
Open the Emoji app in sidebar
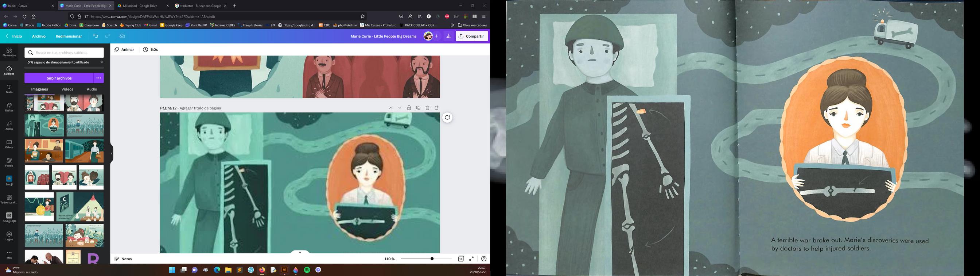[x=9, y=181]
